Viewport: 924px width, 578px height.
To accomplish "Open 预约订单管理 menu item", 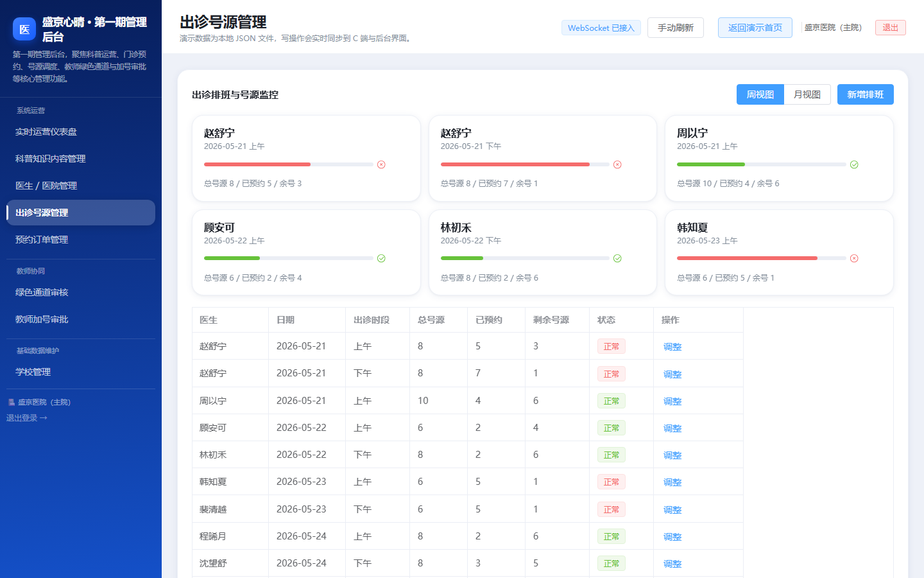I will pyautogui.click(x=81, y=240).
